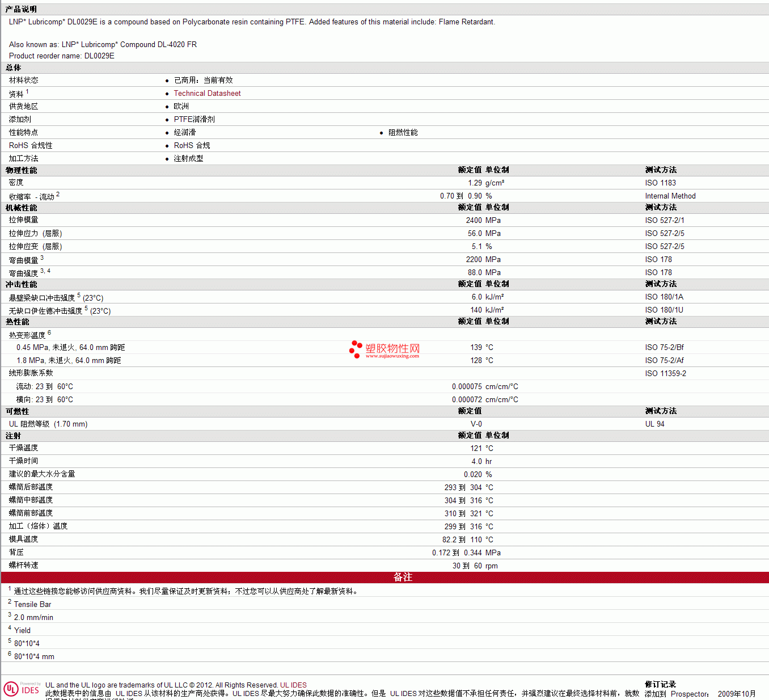
Task: Click the ISO 75-2/Af test method
Action: (x=664, y=360)
